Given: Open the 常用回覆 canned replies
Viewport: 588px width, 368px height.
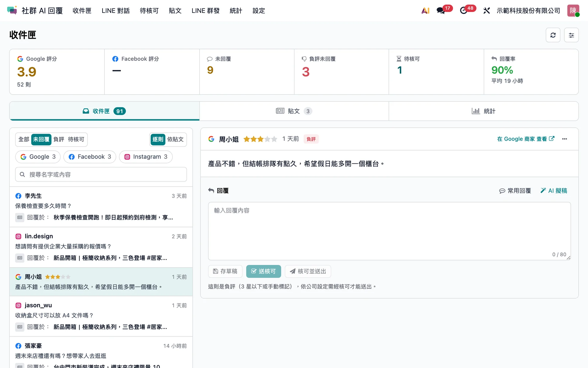Looking at the screenshot, I should (x=515, y=191).
